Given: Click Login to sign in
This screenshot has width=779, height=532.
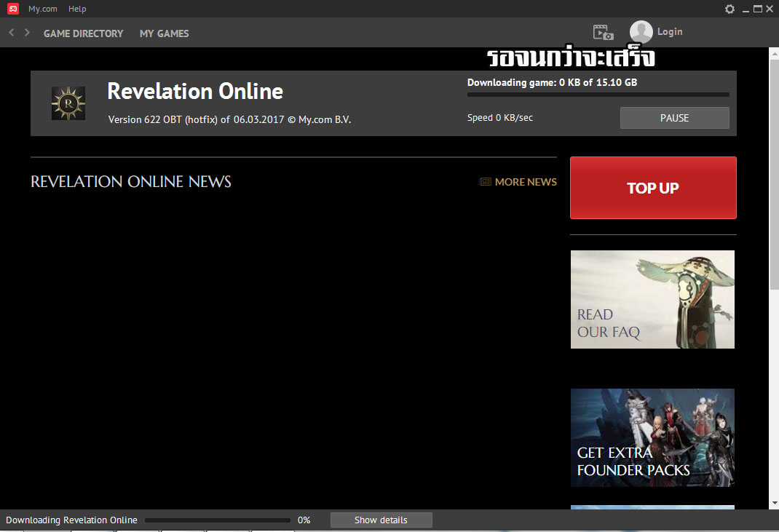Looking at the screenshot, I should tap(668, 31).
